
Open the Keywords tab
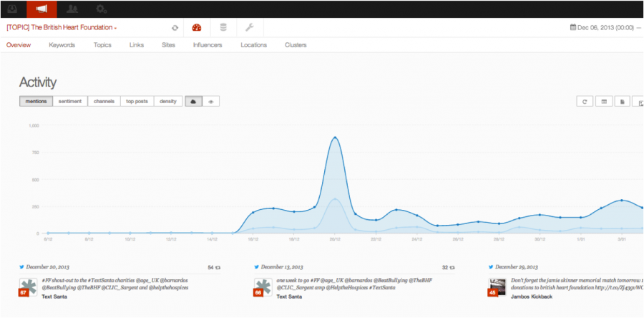62,45
